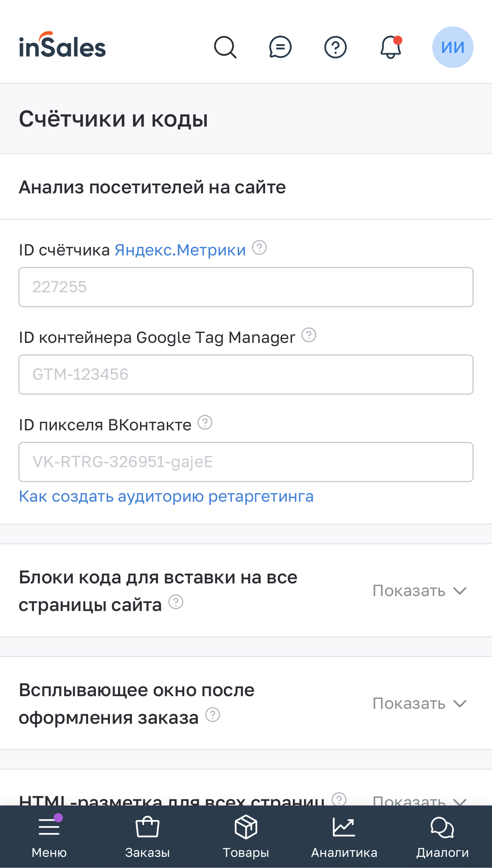Switch to the Заказы tab
The image size is (492, 868).
(x=148, y=836)
